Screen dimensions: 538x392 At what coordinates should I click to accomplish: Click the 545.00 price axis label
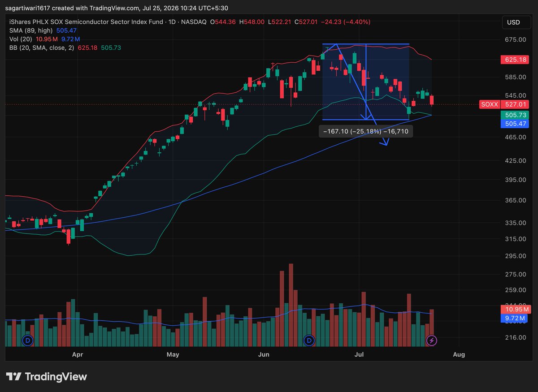(x=516, y=95)
